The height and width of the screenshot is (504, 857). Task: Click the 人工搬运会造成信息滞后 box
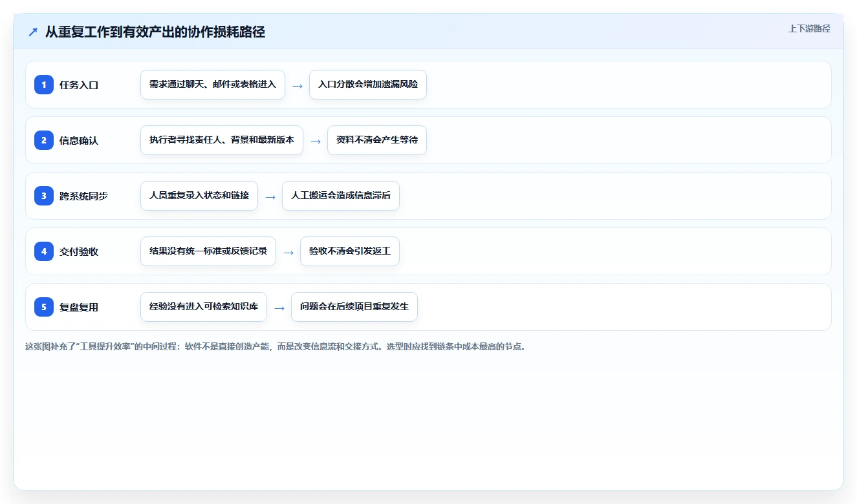pyautogui.click(x=341, y=196)
